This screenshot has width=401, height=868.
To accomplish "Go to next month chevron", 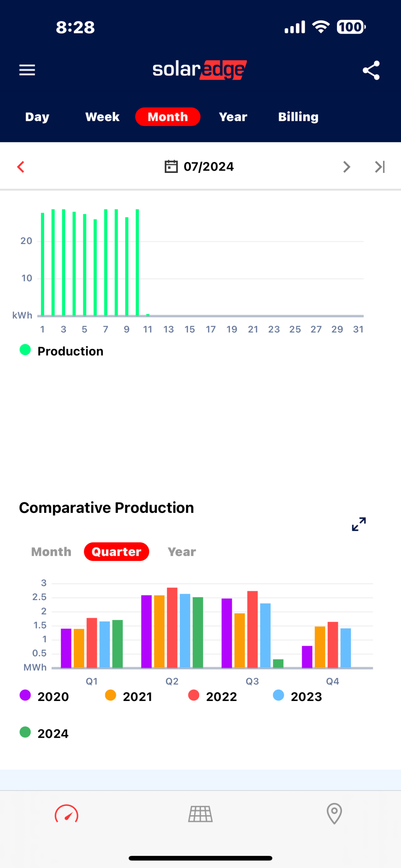I will point(346,167).
